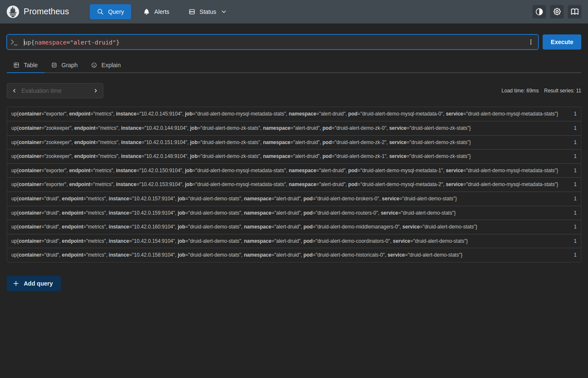Image resolution: width=588 pixels, height=378 pixels.
Task: Expand the Status dropdown menu
Action: click(x=207, y=12)
